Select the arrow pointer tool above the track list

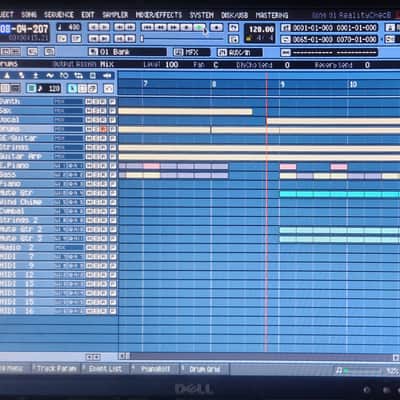[72, 88]
